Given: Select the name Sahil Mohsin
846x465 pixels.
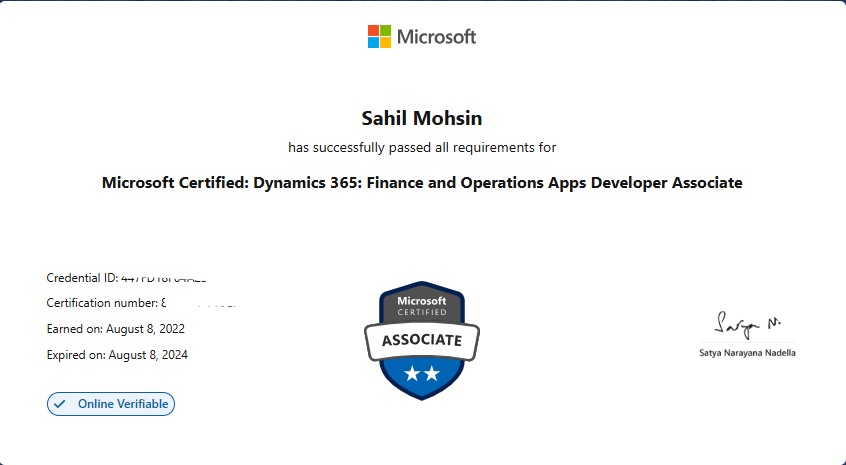Looking at the screenshot, I should point(422,118).
